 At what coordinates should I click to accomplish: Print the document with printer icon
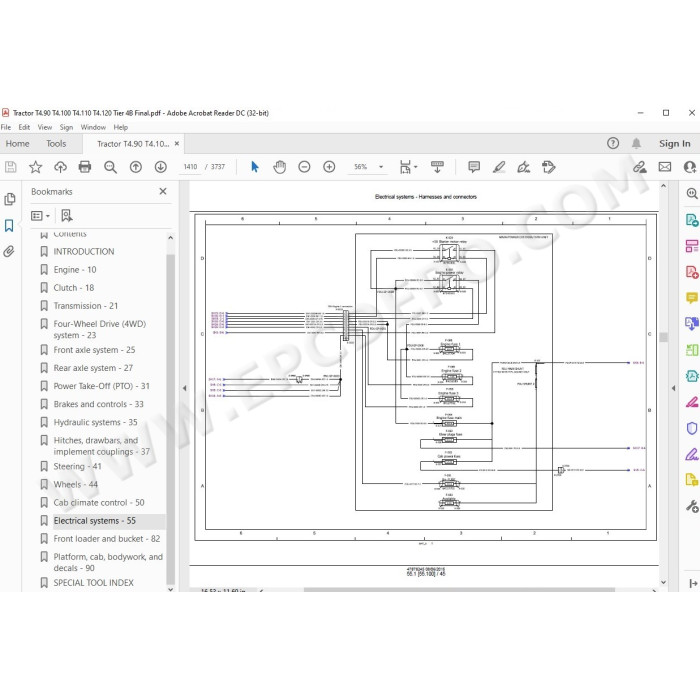click(x=85, y=167)
